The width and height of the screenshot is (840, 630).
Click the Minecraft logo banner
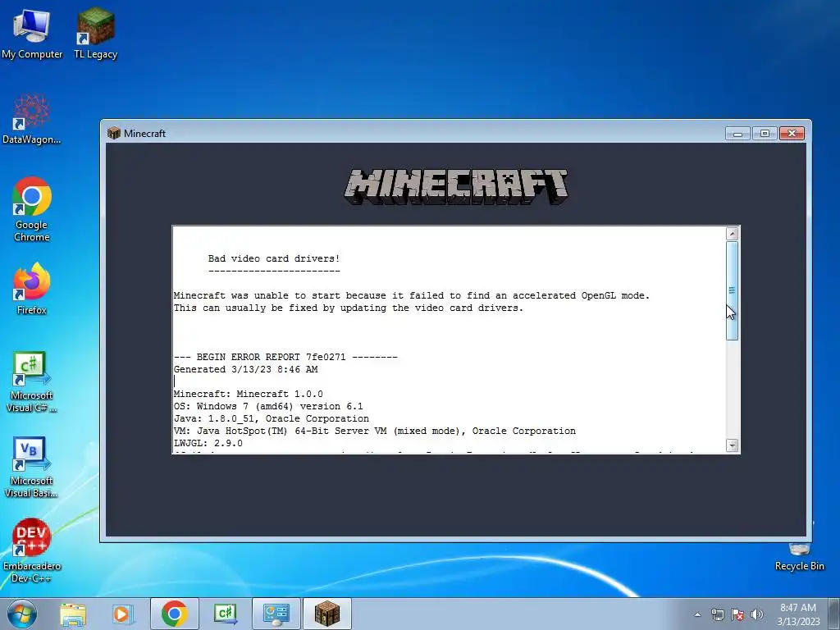[455, 186]
